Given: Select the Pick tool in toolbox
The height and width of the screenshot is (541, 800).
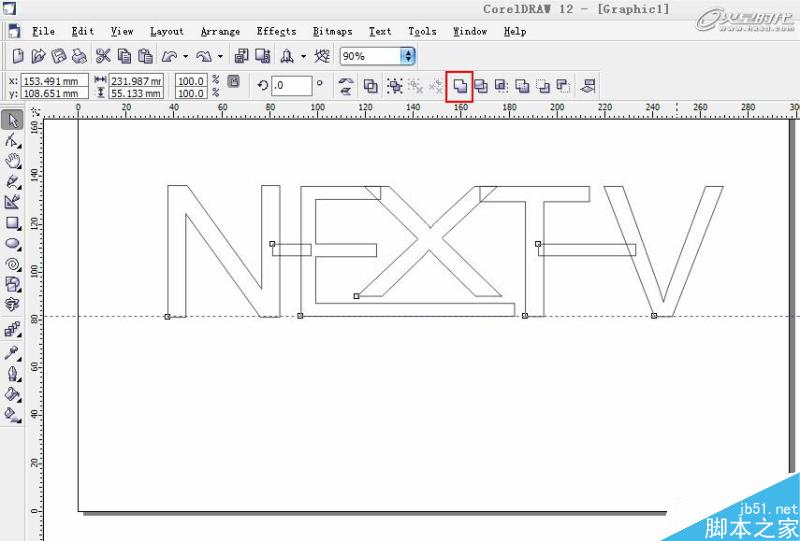Looking at the screenshot, I should [x=12, y=120].
